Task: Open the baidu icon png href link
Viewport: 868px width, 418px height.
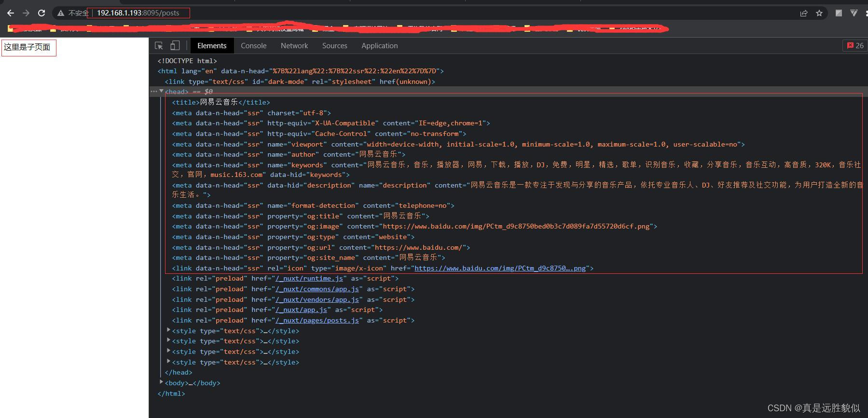Action: point(500,268)
